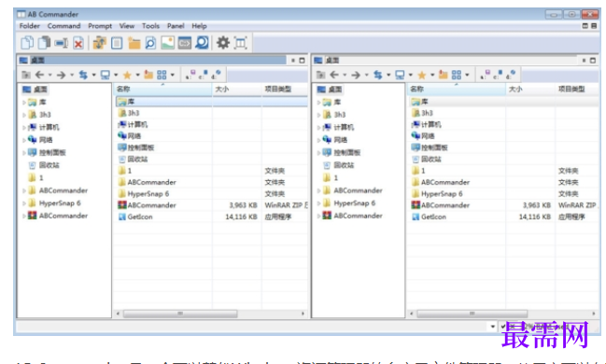Create a new folder with the folder-star icon
606x364 pixels.
coord(134,43)
